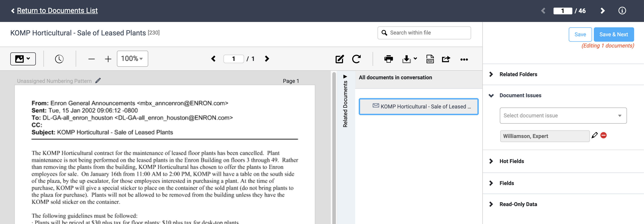
Task: Open the document history clock icon
Action: pyautogui.click(x=59, y=59)
